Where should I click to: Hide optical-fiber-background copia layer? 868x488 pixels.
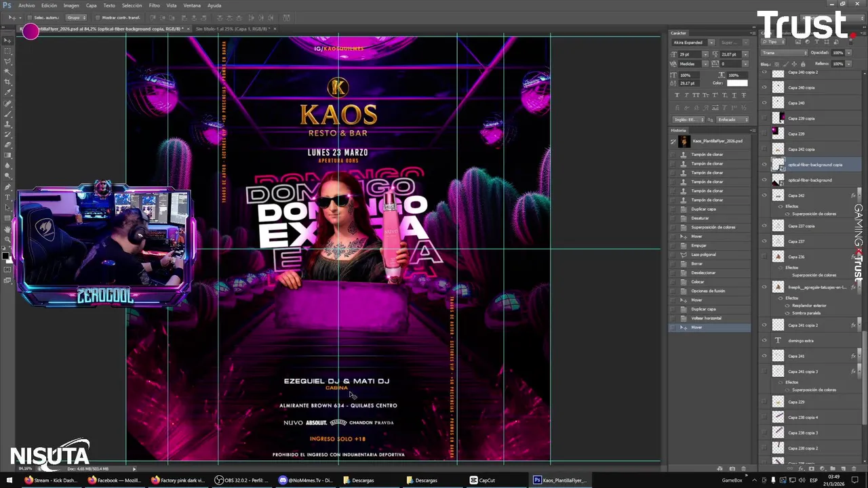click(764, 165)
